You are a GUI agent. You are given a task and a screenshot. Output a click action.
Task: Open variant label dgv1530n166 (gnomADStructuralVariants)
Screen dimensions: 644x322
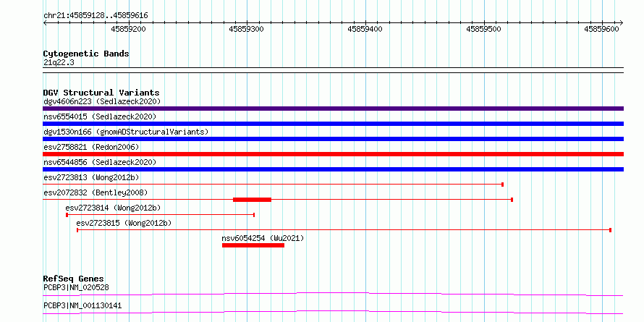pos(126,132)
